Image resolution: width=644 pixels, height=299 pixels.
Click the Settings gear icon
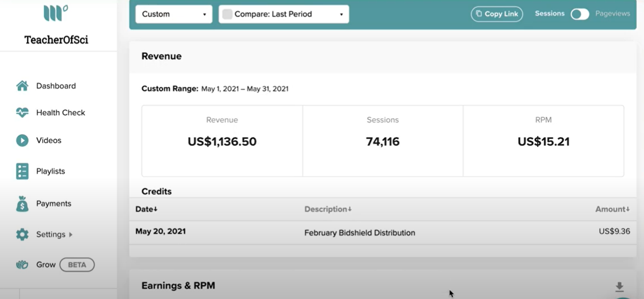pos(22,234)
